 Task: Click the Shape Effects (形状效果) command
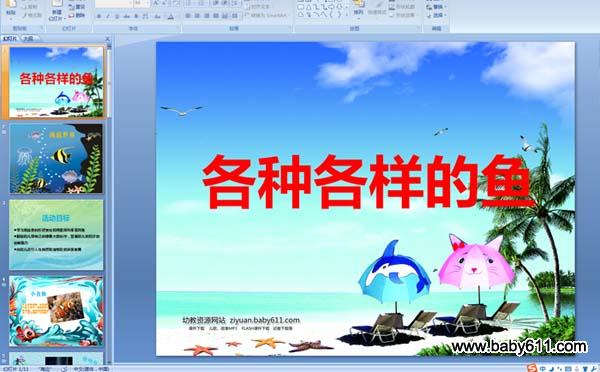(401, 15)
